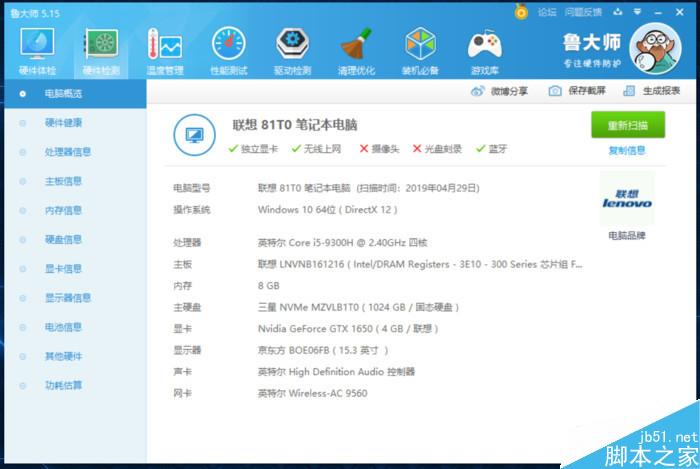
Task: Select the 硬件检测 hardware detection icon
Action: 101,51
